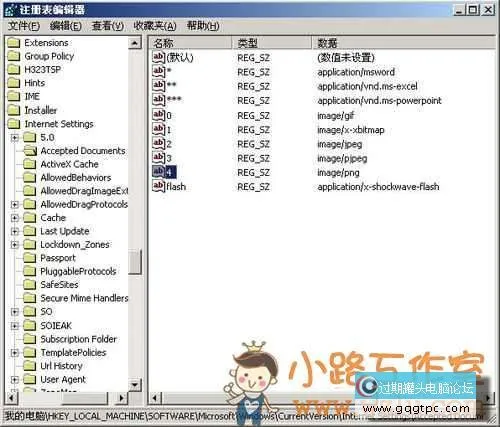This screenshot has height=427, width=500.
Task: Click tree pane vertical scrollbar thumb
Action: [x=135, y=262]
